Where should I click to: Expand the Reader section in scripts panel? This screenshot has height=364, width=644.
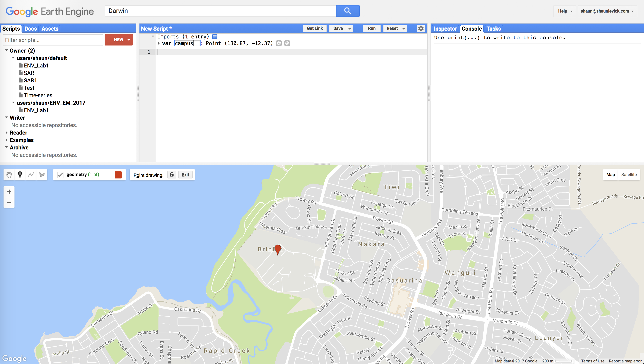coord(7,132)
